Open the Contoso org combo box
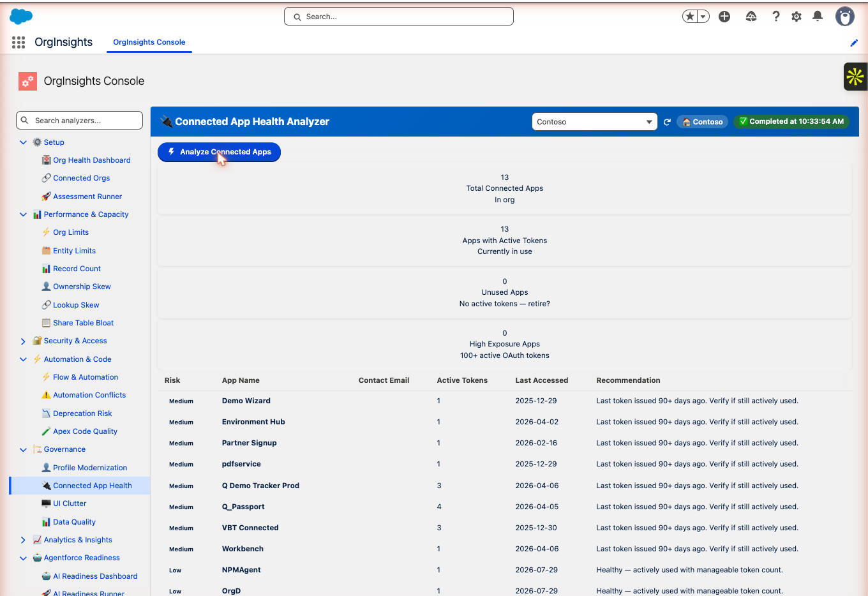 pyautogui.click(x=595, y=122)
